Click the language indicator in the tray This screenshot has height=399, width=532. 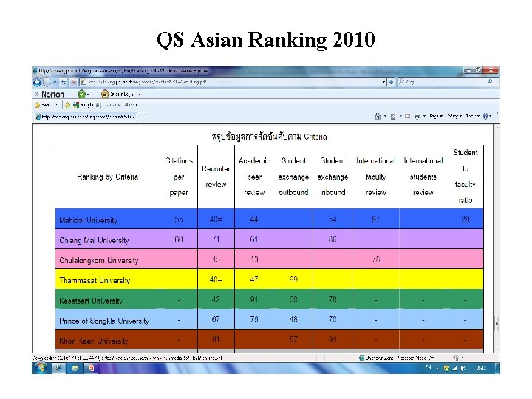pyautogui.click(x=429, y=367)
